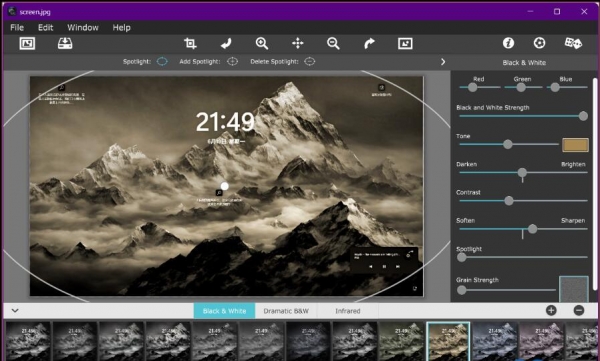Click the Contrast slider handle
The image size is (600, 361).
pyautogui.click(x=509, y=201)
